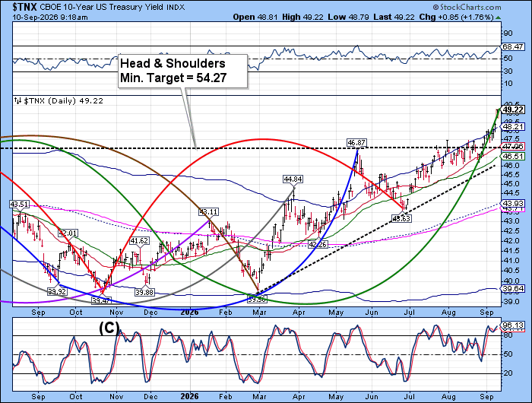Click the green up-arrow change indicator

tap(498, 17)
